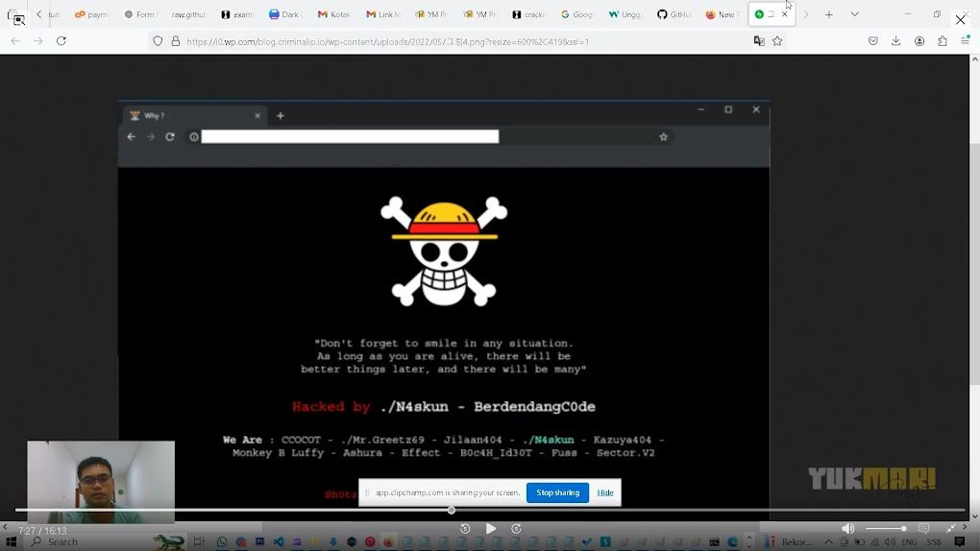Click new tab plus in pictured Chrome
Viewport: 980px width, 551px height.
(280, 115)
